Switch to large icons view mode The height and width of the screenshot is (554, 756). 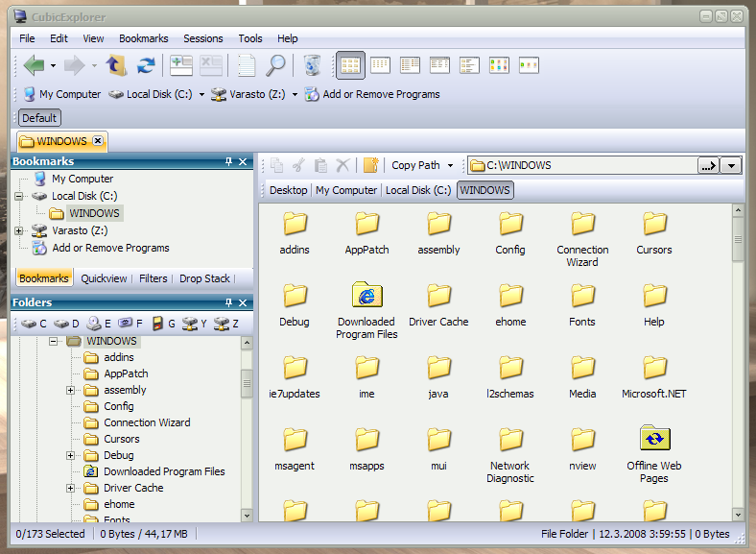pos(350,65)
